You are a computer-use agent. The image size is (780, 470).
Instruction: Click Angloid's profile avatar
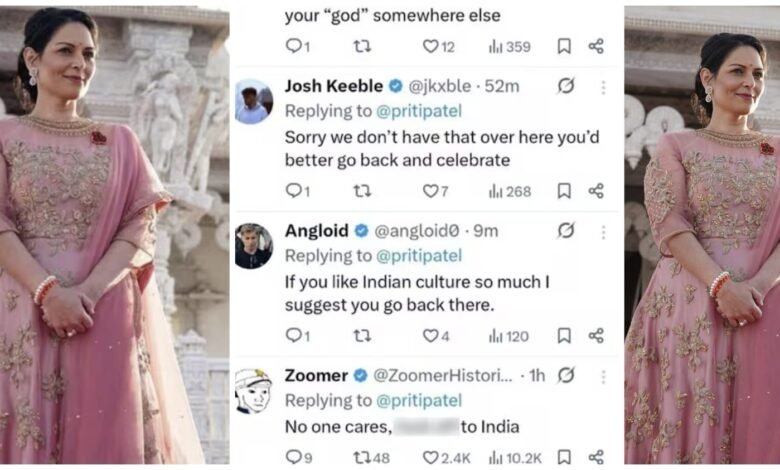point(253,245)
